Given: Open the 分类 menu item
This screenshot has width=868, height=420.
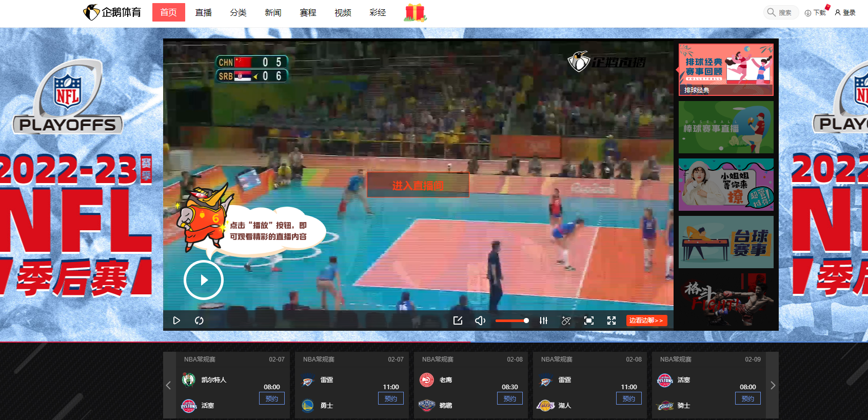Looking at the screenshot, I should click(x=238, y=12).
